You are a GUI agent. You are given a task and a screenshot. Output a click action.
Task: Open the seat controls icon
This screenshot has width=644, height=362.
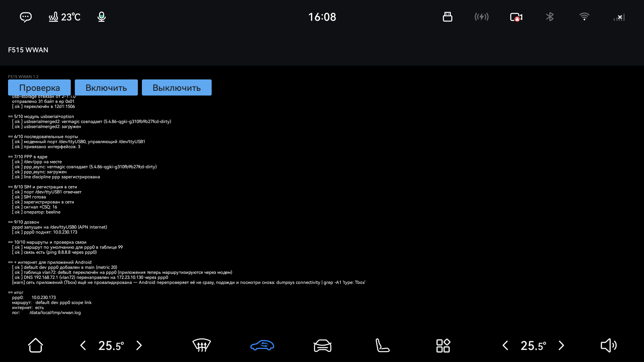(382, 345)
